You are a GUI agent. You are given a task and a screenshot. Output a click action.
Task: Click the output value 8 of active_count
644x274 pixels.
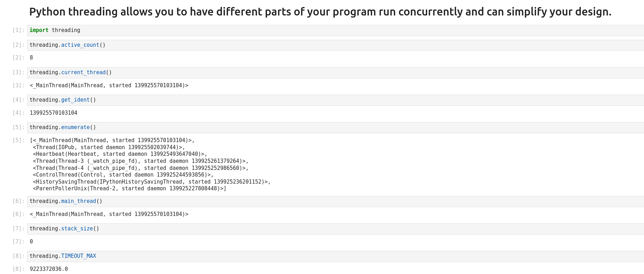(x=31, y=58)
